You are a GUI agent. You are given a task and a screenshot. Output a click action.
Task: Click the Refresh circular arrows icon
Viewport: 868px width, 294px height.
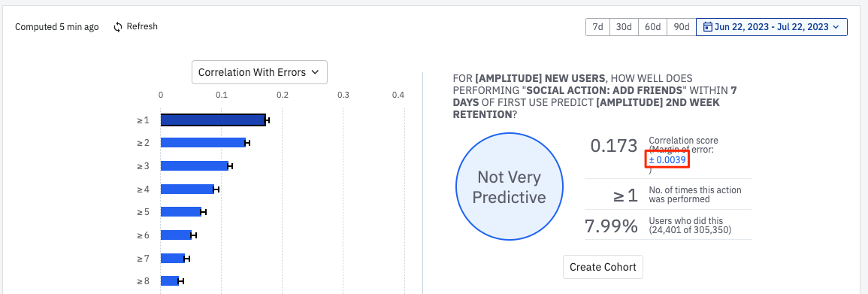117,26
